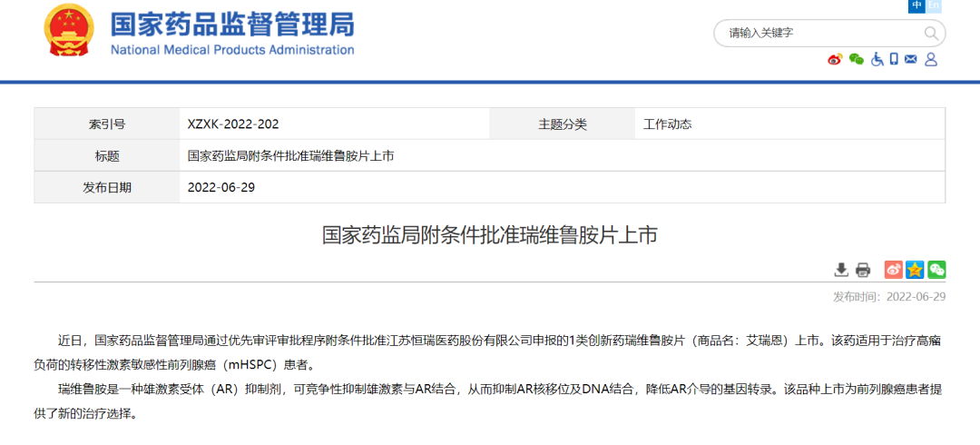
Task: Select index number XZXK-2022-202
Action: pyautogui.click(x=233, y=124)
